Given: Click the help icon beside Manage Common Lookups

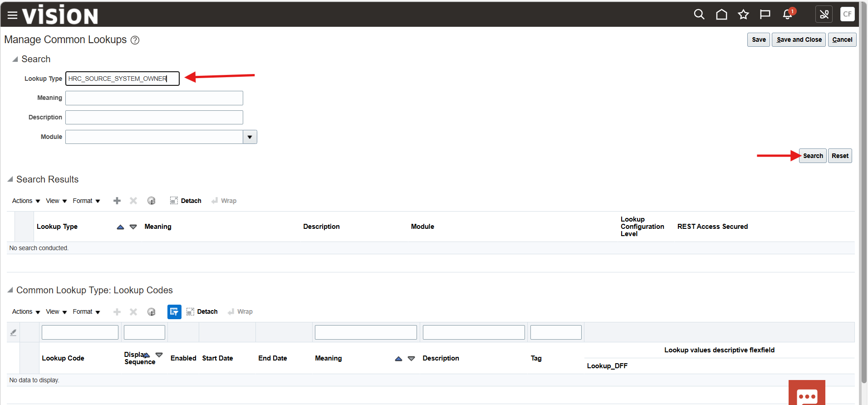Looking at the screenshot, I should point(135,40).
